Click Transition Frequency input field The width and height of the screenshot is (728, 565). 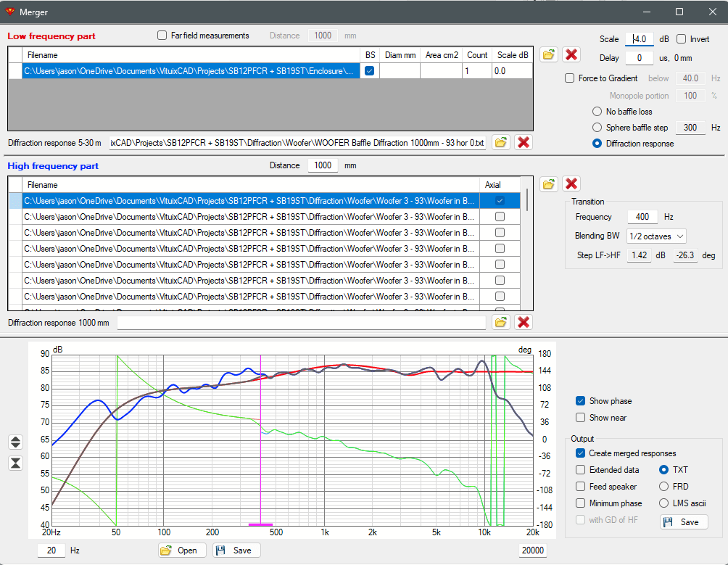tap(642, 217)
